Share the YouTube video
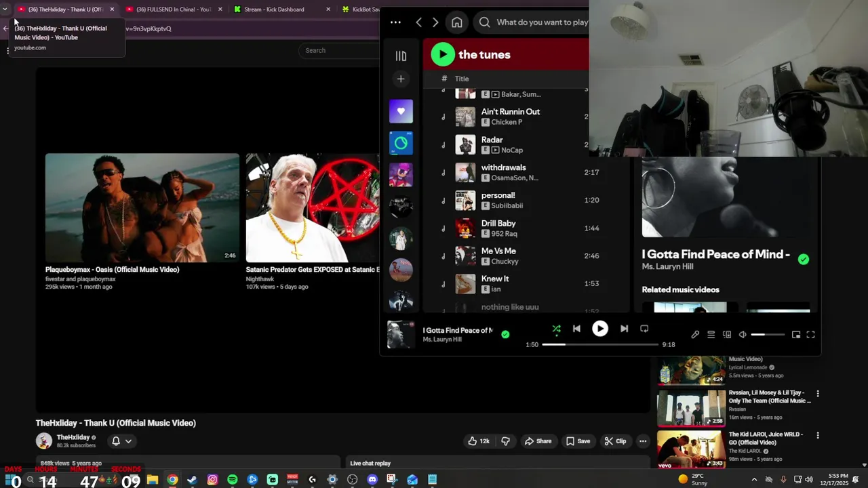The width and height of the screenshot is (868, 488). [538, 441]
